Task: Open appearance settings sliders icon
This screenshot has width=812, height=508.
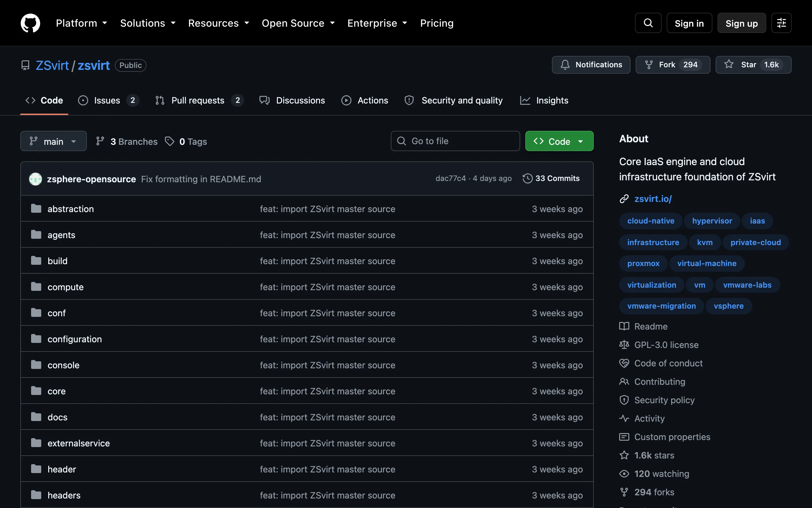Action: pos(781,23)
